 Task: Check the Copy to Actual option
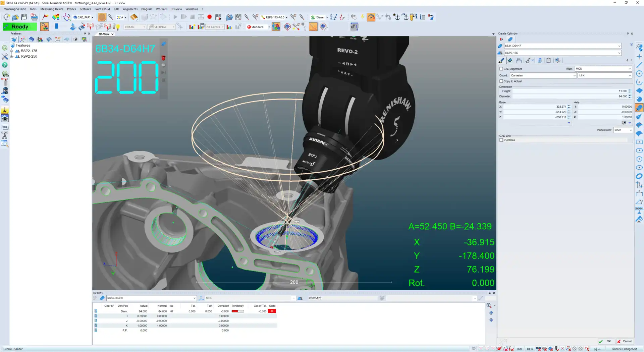tap(501, 81)
